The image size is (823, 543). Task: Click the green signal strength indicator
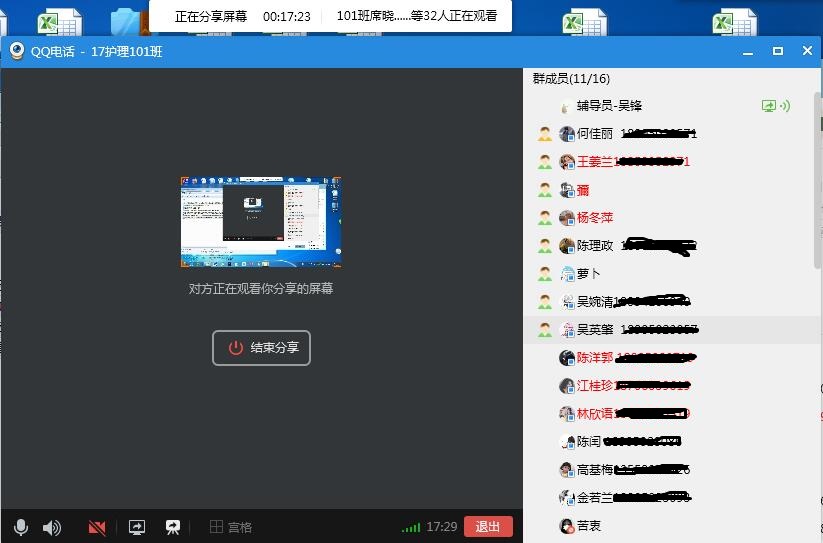(x=410, y=527)
